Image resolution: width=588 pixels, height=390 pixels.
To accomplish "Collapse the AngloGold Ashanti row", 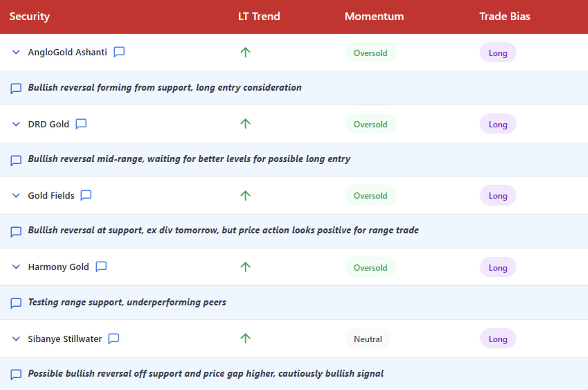I will (x=16, y=52).
